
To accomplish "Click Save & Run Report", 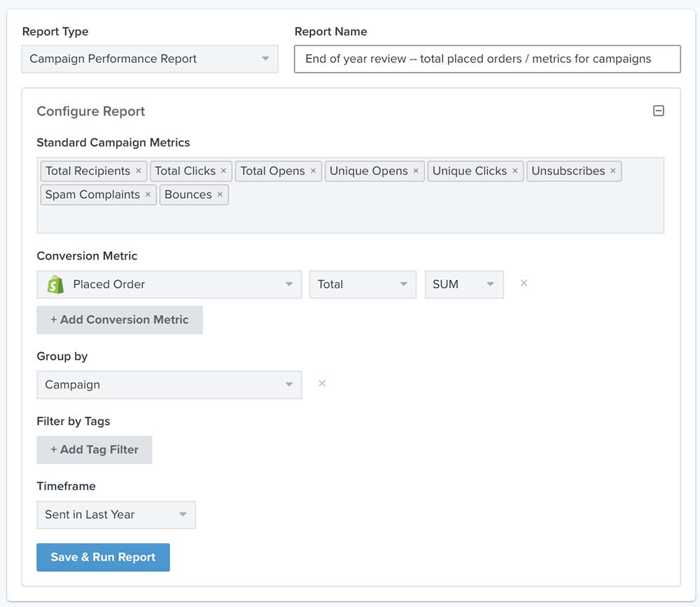I will click(103, 557).
